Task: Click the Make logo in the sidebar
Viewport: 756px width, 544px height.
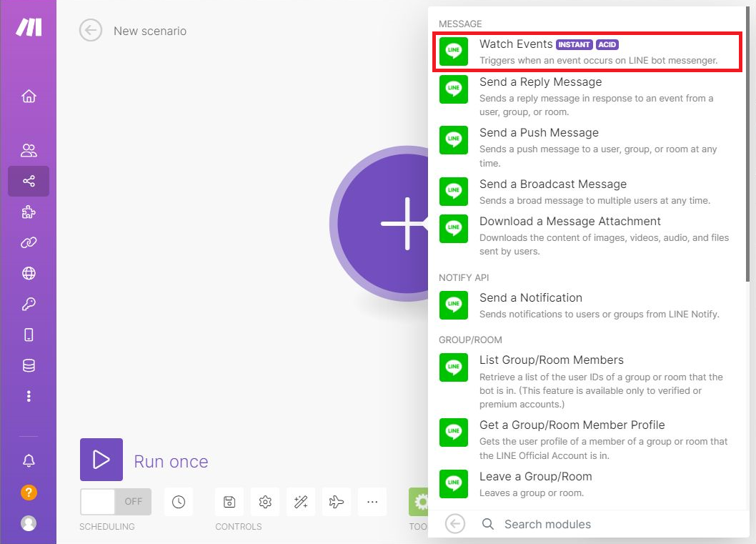Action: (x=29, y=27)
